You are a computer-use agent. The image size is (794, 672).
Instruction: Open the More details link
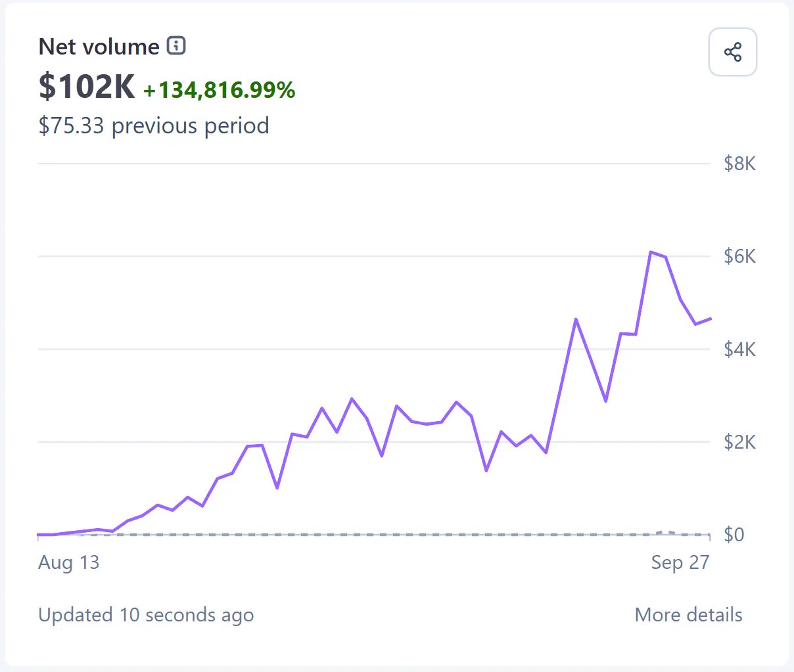click(x=688, y=615)
